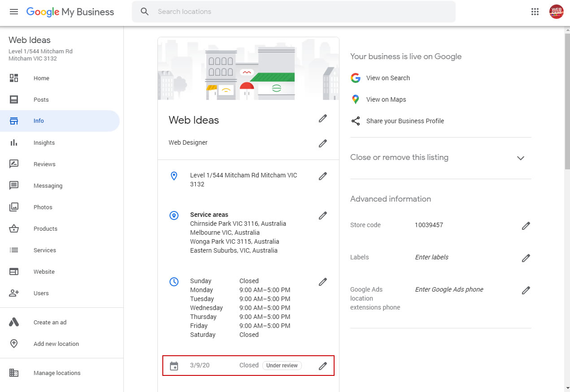570x392 pixels.
Task: Click the clock hours icon
Action: pyautogui.click(x=174, y=282)
